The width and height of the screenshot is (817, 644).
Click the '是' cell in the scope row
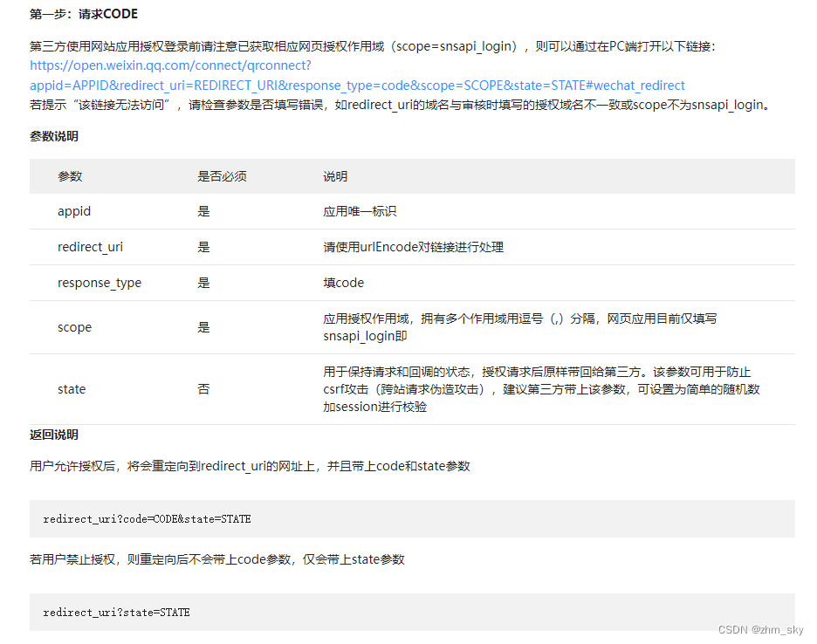point(203,327)
